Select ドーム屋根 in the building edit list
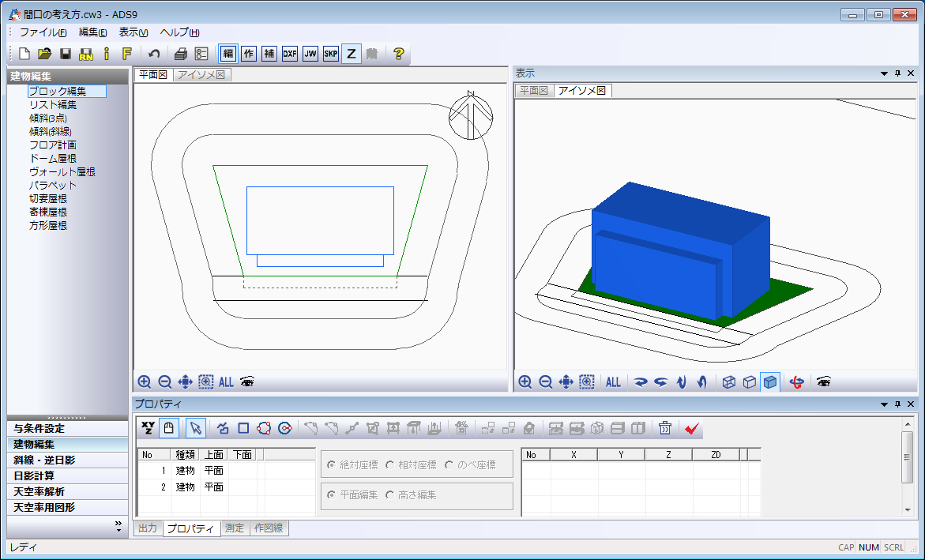This screenshot has height=560, width=925. [x=53, y=159]
